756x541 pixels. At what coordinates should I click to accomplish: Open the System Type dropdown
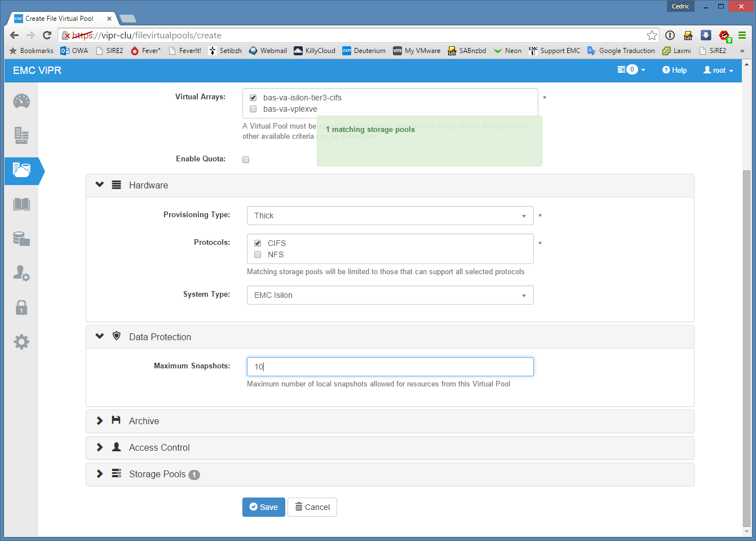pyautogui.click(x=390, y=295)
